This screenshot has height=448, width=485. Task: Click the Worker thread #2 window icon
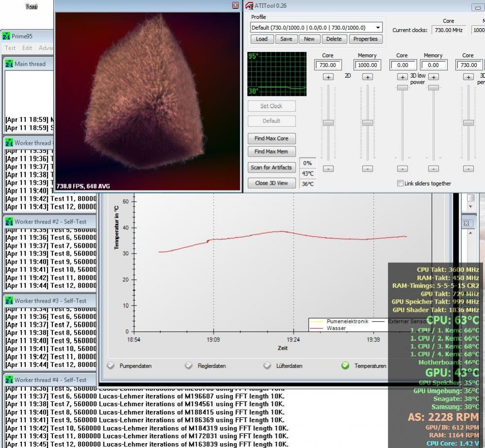pyautogui.click(x=9, y=222)
